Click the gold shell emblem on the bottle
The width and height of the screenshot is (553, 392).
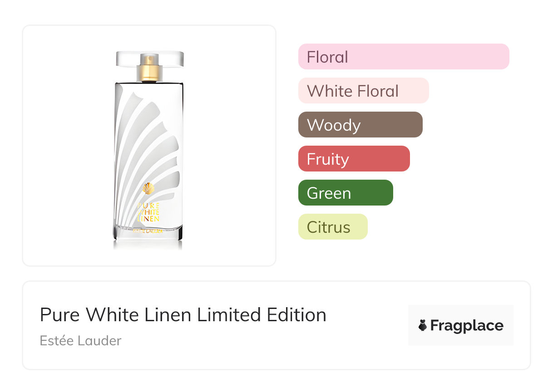(148, 188)
